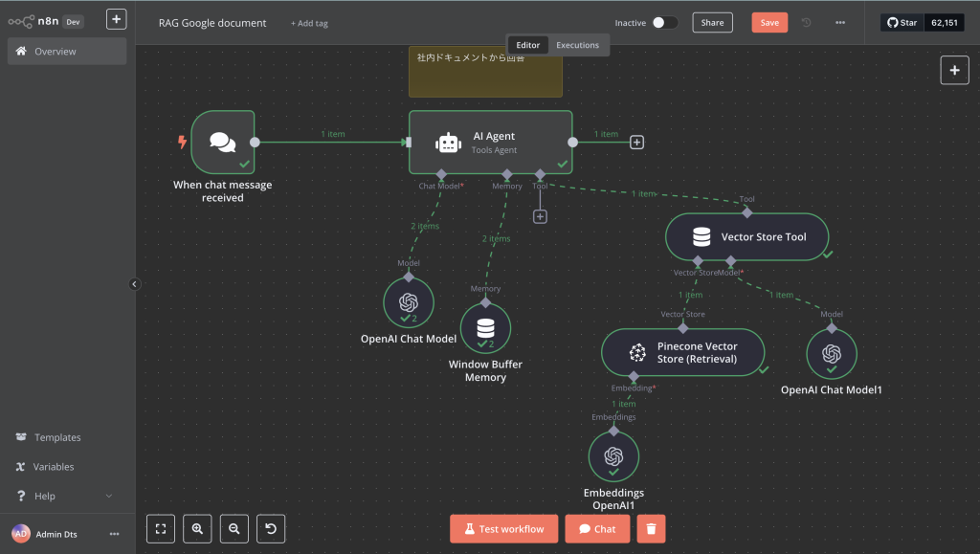Screen dimensions: 980x554
Task: Click the trigger node output dot
Action: (x=255, y=143)
